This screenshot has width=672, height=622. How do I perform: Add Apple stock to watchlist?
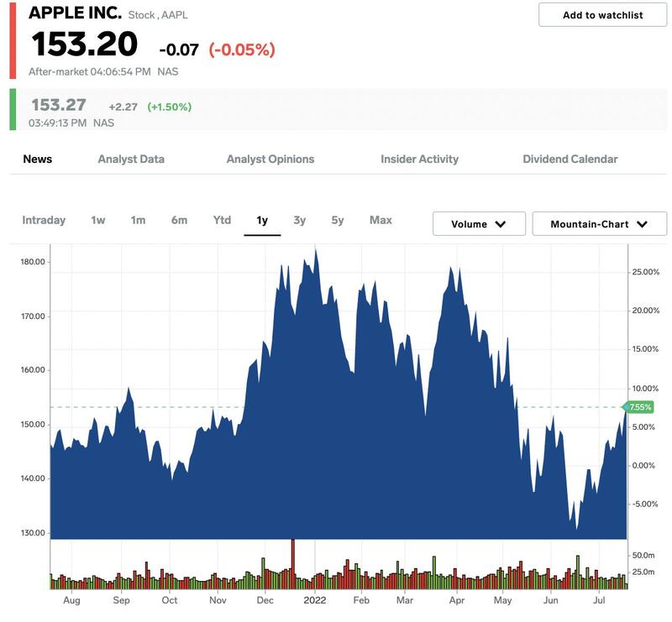pyautogui.click(x=602, y=15)
